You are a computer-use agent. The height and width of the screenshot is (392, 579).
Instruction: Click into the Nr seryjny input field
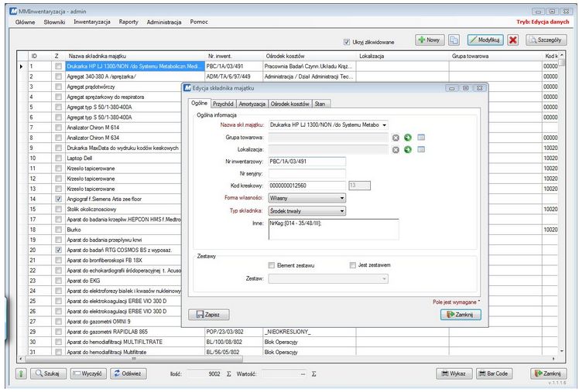point(307,173)
